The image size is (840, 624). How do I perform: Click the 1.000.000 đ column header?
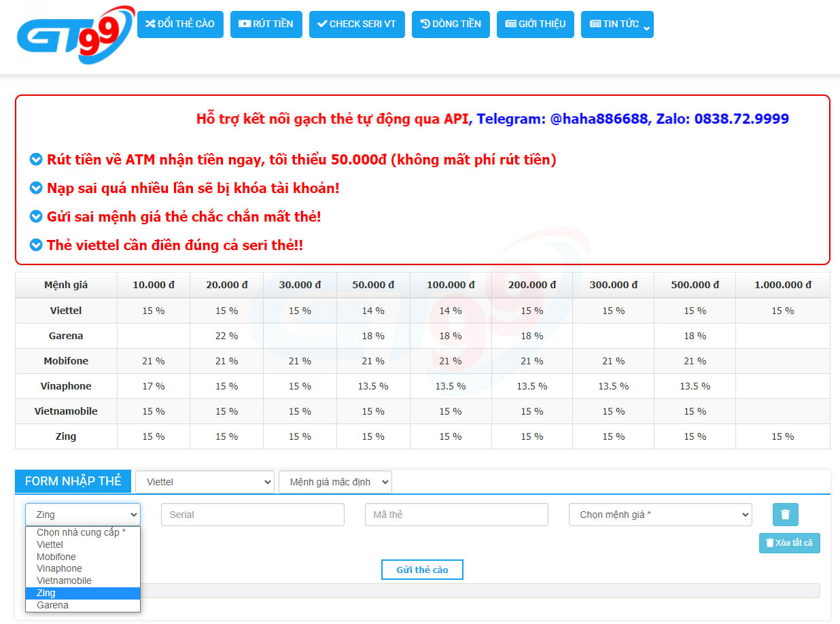tap(783, 285)
